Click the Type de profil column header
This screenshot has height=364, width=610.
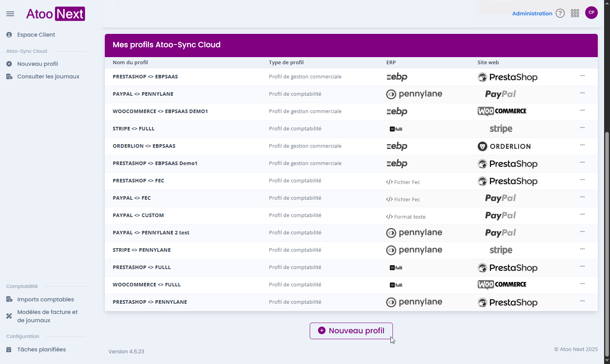pos(286,62)
